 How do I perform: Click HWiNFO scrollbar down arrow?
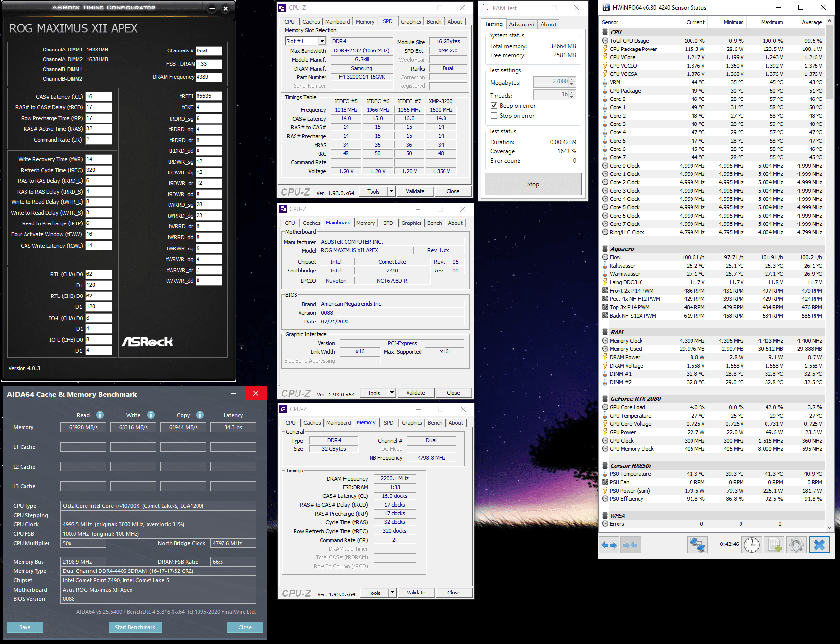coord(829,528)
